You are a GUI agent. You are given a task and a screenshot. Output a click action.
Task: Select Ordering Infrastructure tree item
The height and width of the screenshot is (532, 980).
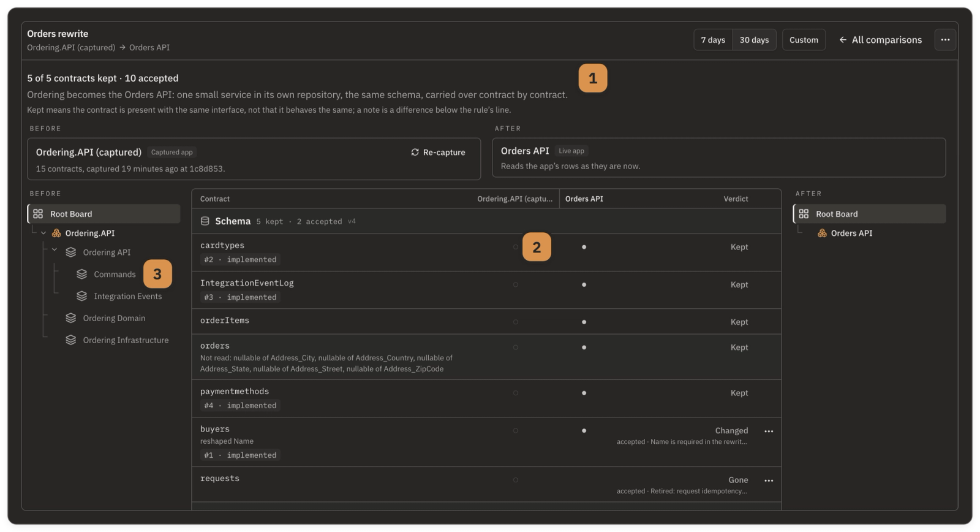pos(126,340)
